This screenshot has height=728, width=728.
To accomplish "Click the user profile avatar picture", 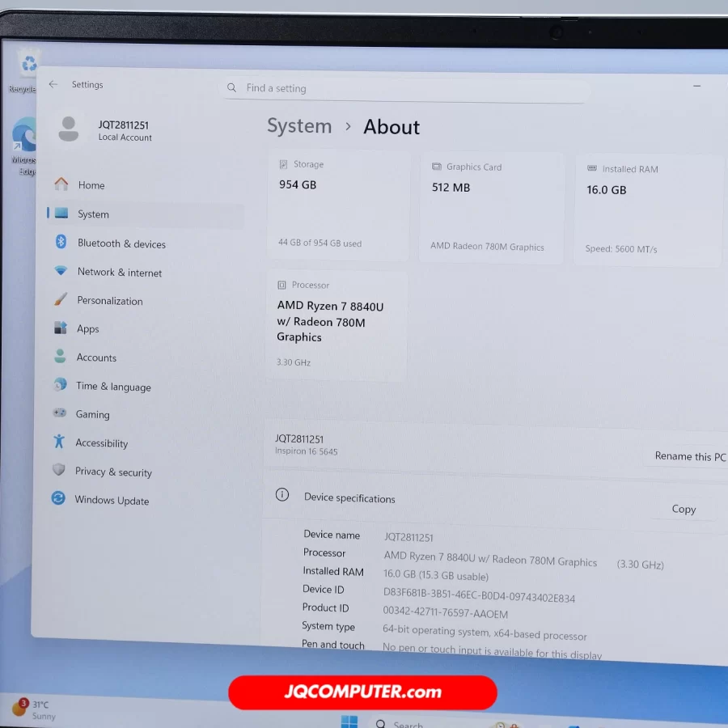I will coord(69,129).
